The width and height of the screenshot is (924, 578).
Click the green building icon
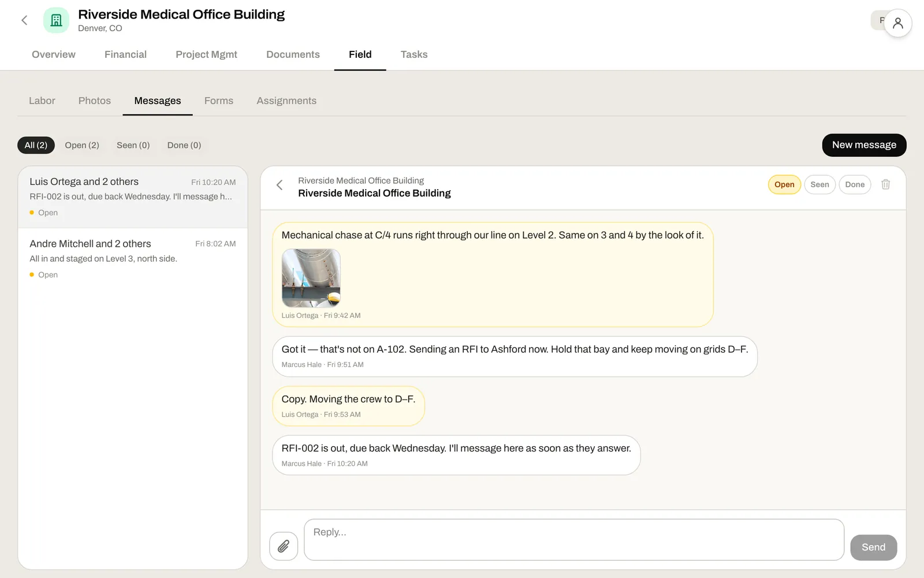[56, 20]
